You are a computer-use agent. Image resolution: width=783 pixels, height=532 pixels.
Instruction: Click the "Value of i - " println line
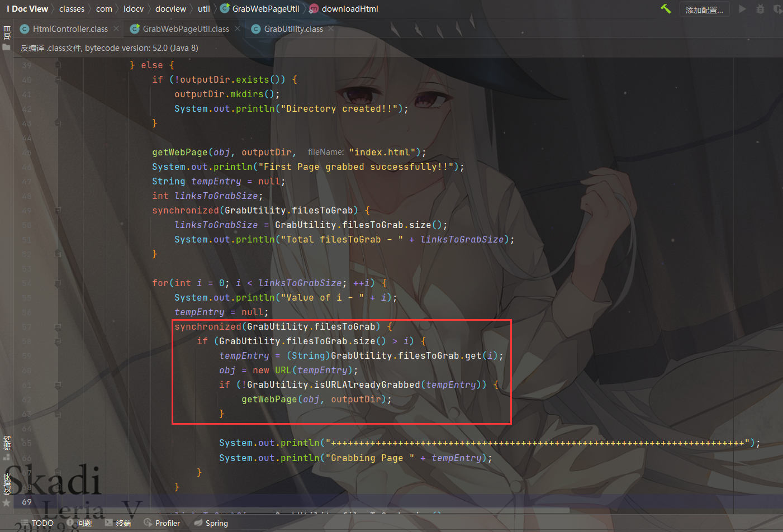pyautogui.click(x=286, y=297)
